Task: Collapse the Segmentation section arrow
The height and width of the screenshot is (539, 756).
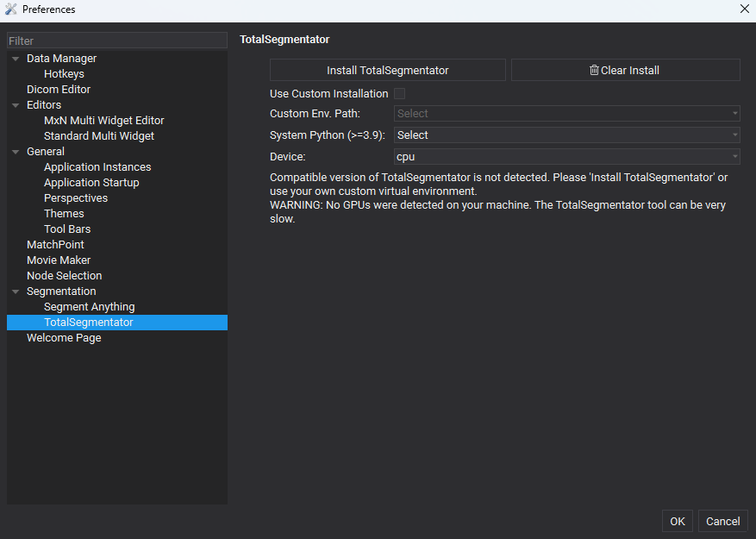Action: pos(16,291)
